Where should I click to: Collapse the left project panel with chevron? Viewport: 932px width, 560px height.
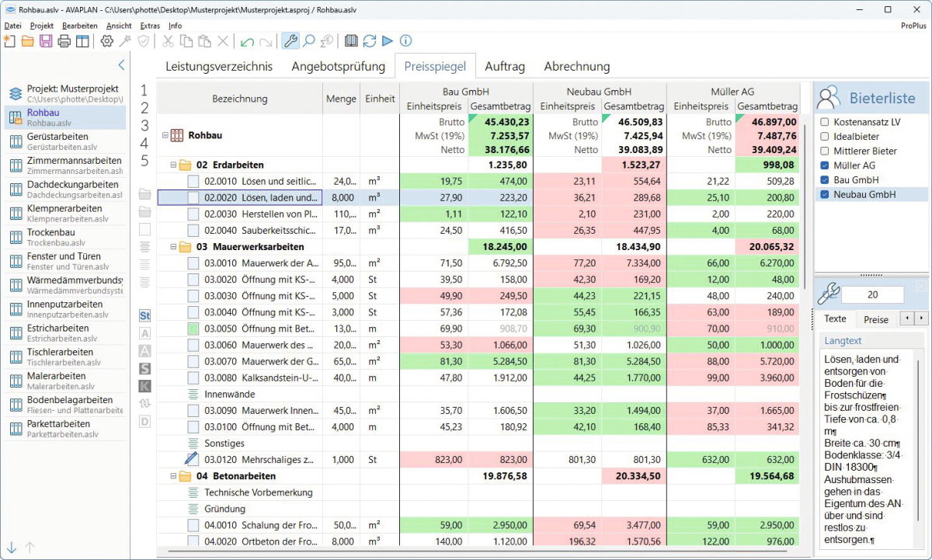[x=121, y=65]
